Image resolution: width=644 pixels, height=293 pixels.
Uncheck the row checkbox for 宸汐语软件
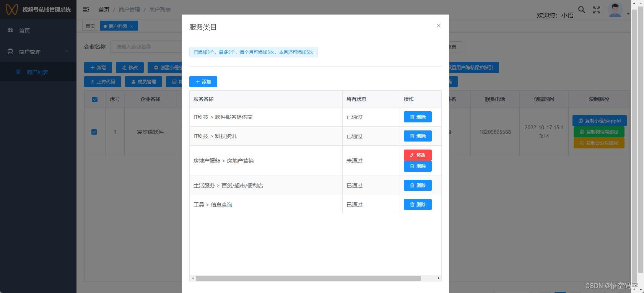94,132
